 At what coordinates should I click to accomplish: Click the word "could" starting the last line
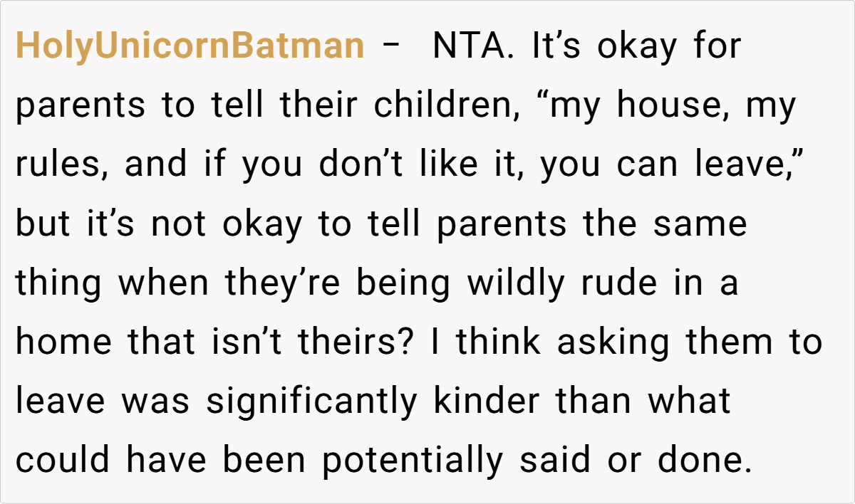pos(63,461)
